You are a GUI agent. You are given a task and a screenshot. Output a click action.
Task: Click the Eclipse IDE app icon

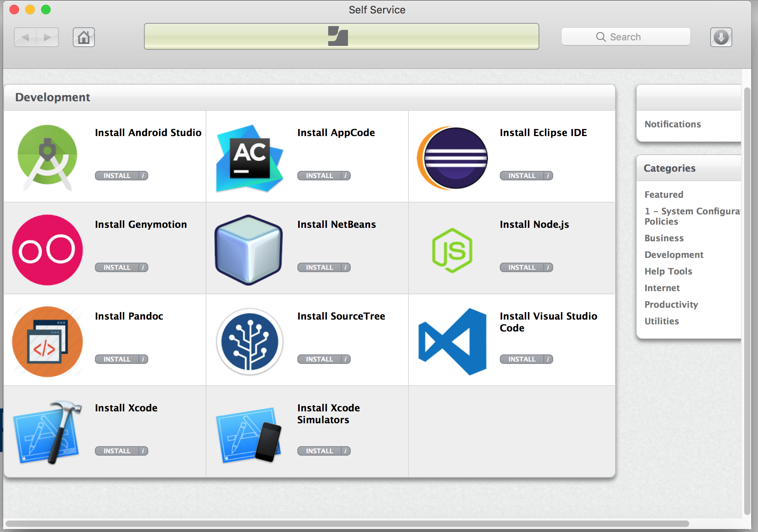(452, 158)
